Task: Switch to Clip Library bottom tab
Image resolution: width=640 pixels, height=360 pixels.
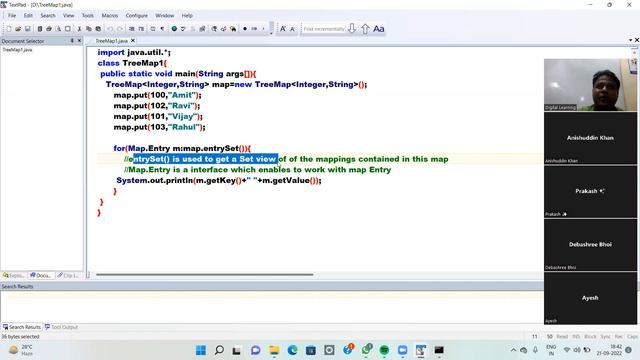Action: click(68, 276)
